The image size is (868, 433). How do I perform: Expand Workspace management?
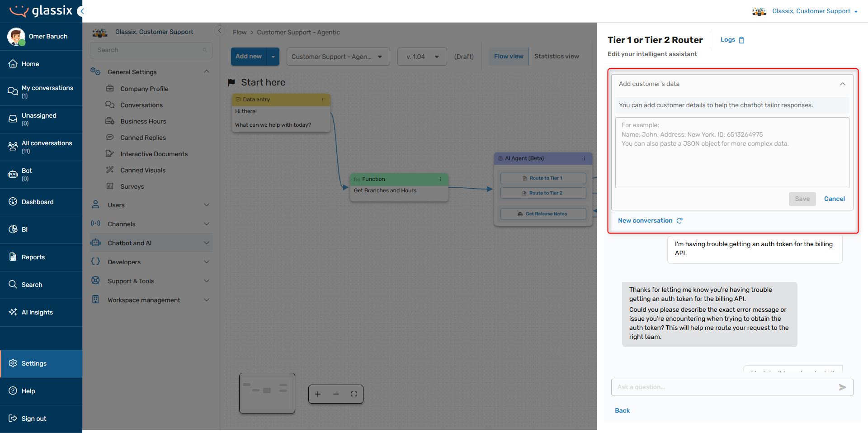point(207,300)
